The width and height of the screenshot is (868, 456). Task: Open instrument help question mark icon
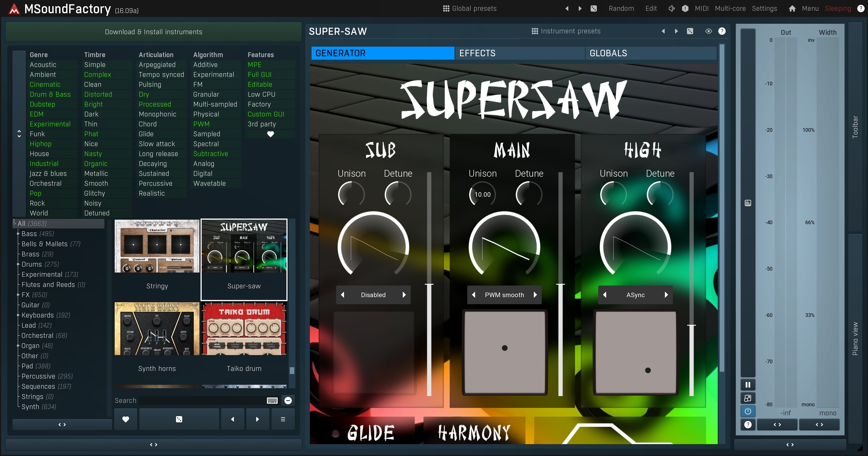tap(722, 31)
